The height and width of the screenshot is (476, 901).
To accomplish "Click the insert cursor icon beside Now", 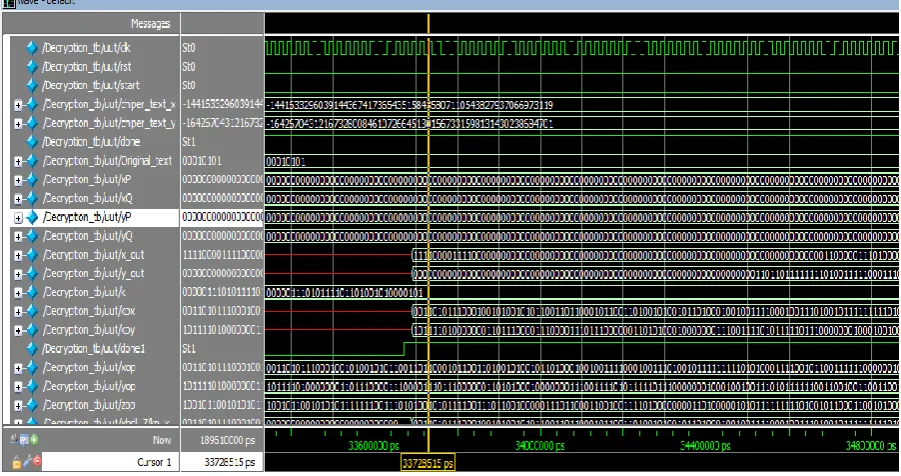I will click(15, 440).
